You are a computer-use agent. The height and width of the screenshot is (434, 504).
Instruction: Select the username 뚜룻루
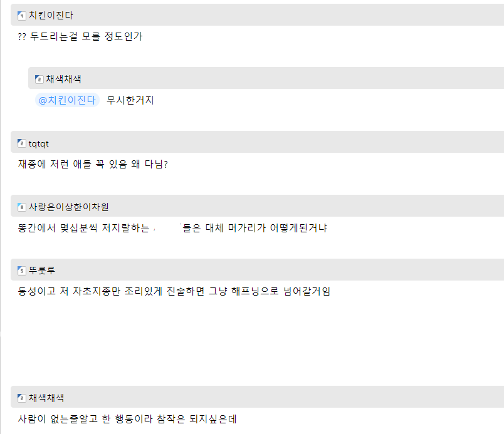point(42,271)
